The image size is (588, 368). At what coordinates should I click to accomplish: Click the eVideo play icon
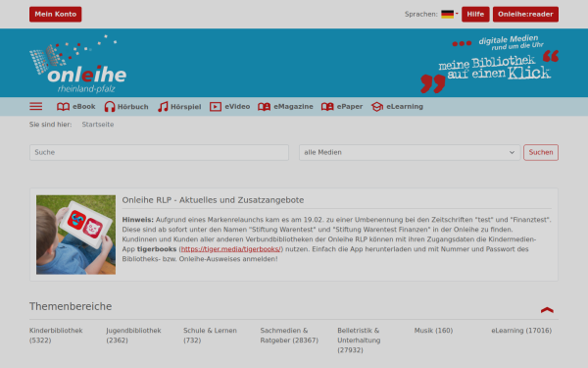tap(216, 107)
